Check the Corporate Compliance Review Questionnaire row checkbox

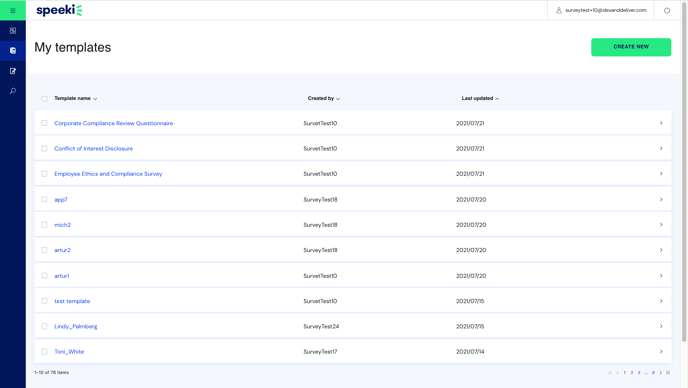coord(44,123)
